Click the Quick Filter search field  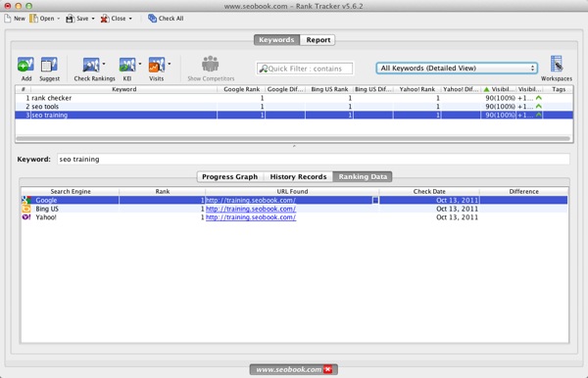click(305, 69)
